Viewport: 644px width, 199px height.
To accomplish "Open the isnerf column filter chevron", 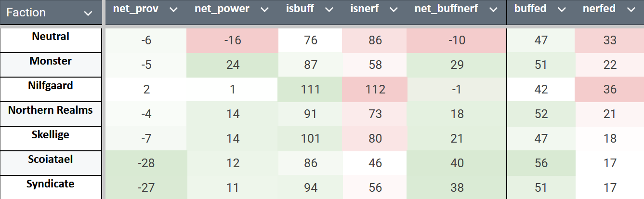I will [394, 9].
